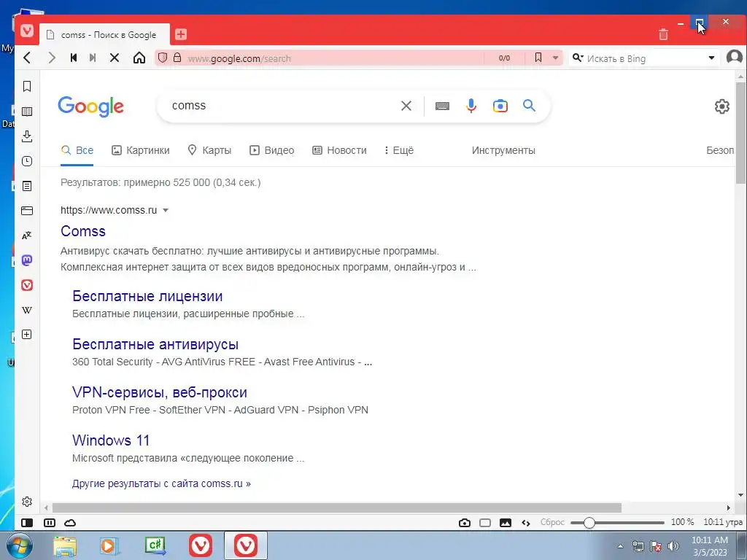The image size is (747, 560).
Task: Go to the home page
Action: click(x=139, y=58)
